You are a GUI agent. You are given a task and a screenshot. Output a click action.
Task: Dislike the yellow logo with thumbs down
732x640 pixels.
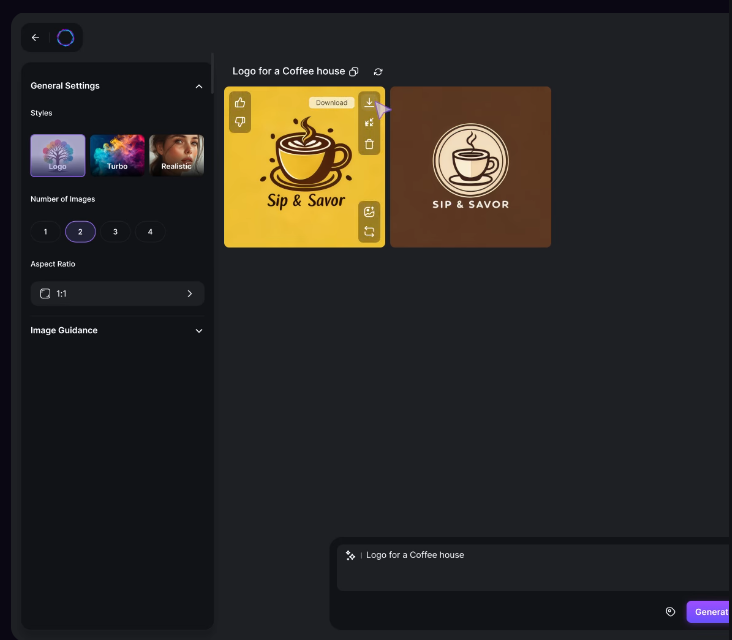point(240,122)
